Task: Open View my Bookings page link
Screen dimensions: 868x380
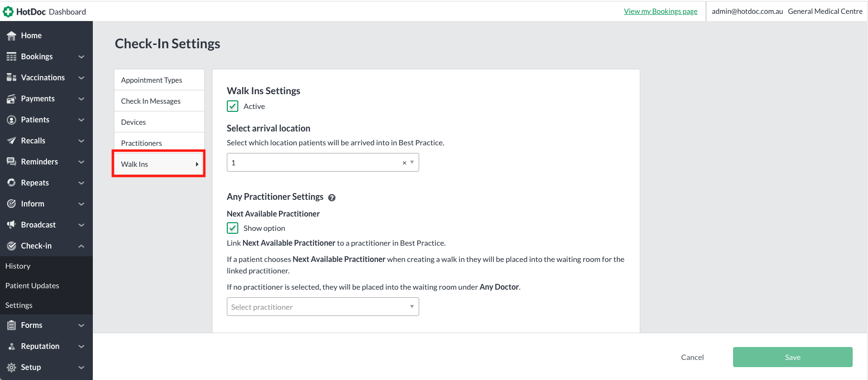Action: tap(660, 11)
